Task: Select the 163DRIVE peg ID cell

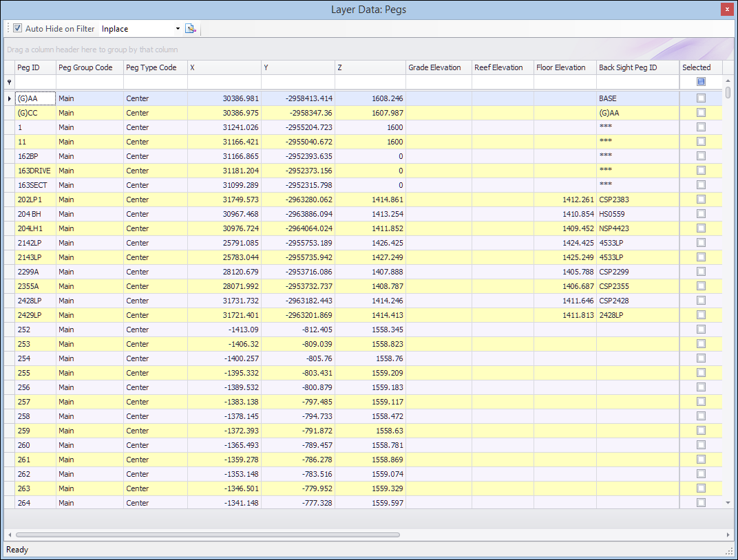Action: pos(35,171)
